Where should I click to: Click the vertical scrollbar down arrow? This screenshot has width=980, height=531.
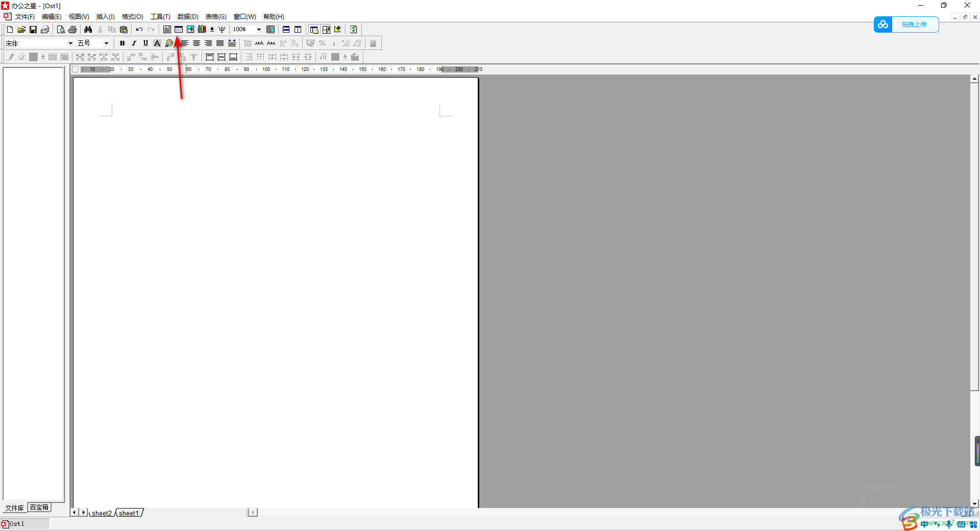point(975,503)
